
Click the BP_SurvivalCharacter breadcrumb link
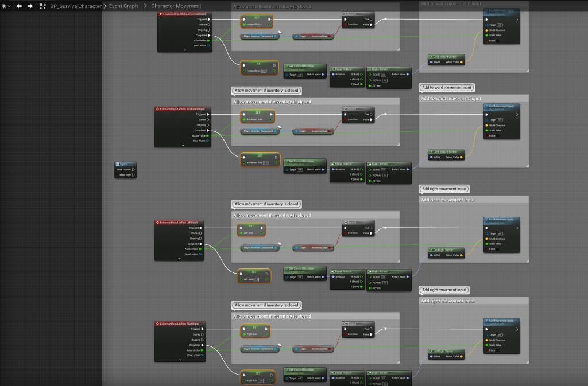click(76, 6)
